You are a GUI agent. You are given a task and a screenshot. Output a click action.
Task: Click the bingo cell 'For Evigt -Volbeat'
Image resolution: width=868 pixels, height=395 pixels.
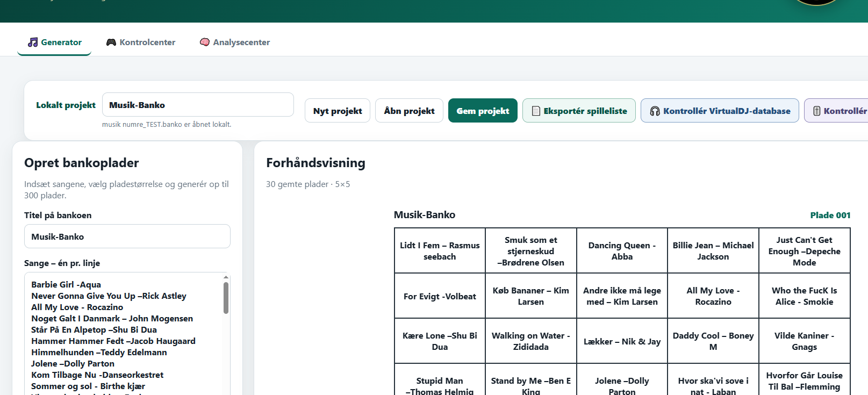[440, 296]
